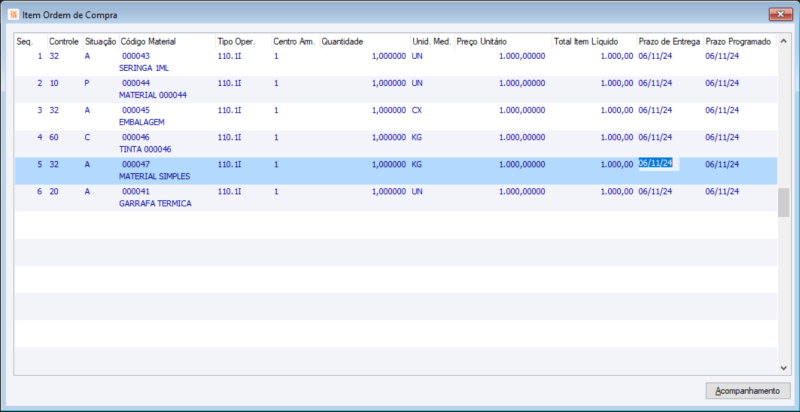
Task: Click the MATERIAL SIMPLES description
Action: (x=154, y=176)
